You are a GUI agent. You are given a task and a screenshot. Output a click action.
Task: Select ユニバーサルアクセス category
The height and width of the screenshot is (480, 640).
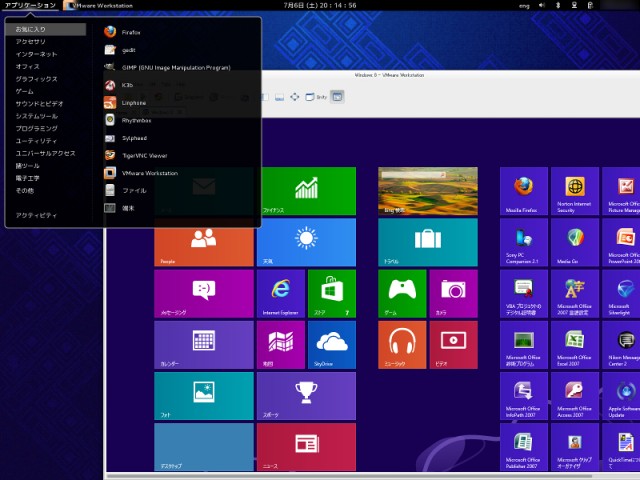[x=45, y=153]
